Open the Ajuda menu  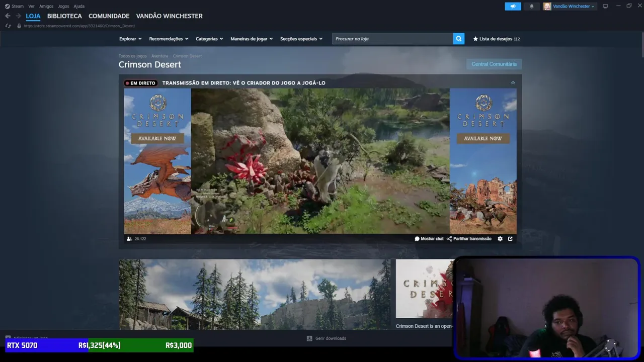click(79, 6)
